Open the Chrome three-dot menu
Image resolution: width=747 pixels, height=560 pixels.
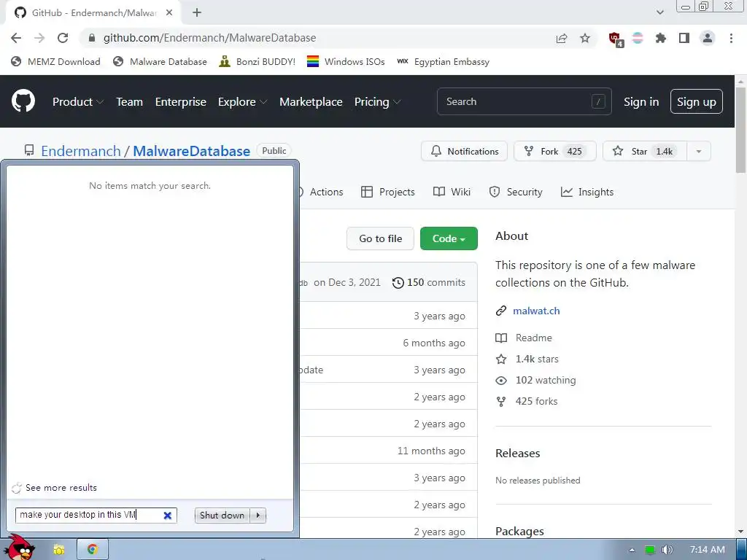click(731, 38)
